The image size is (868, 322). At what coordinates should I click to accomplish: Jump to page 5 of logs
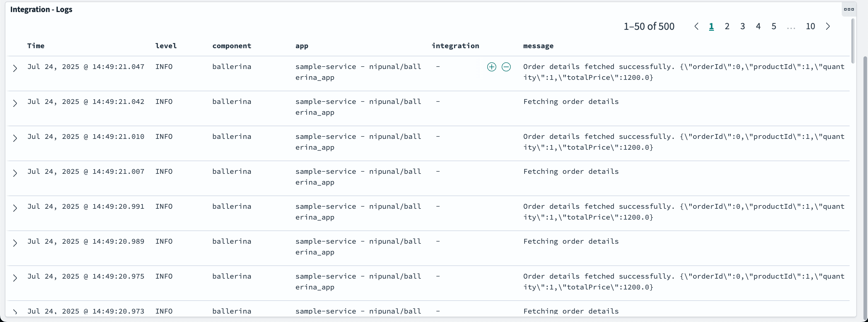click(774, 26)
